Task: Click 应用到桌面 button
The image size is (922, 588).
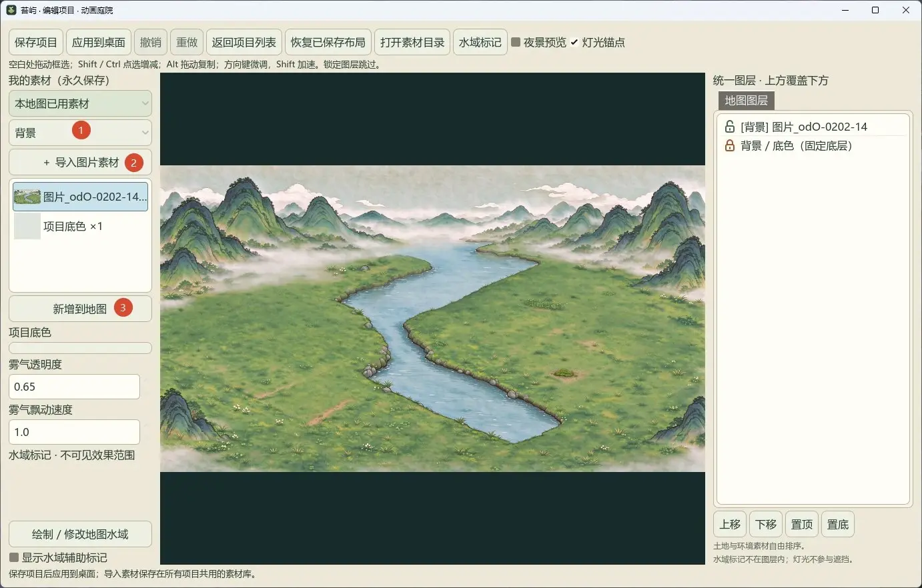Action: click(99, 42)
